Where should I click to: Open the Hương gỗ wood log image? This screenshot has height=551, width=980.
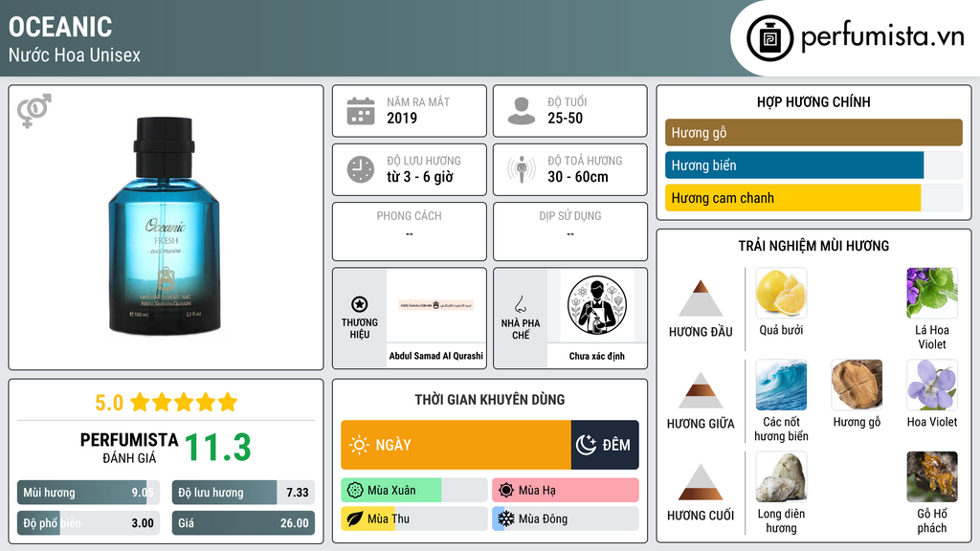point(857,386)
